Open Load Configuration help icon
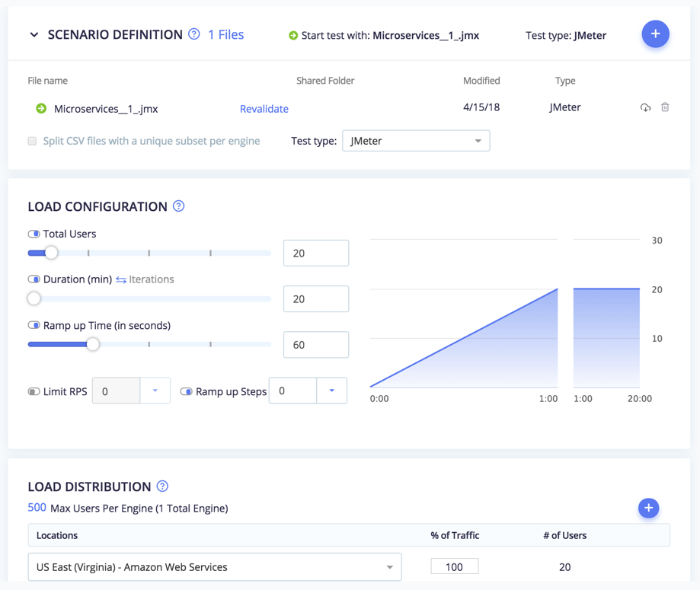Screen dimensions: 700x590 pos(178,206)
